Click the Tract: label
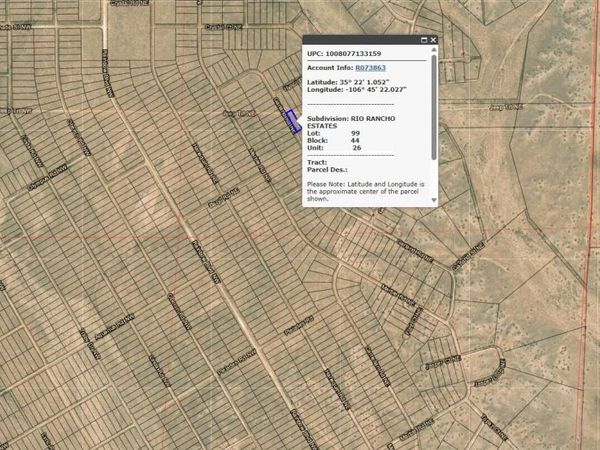 317,162
